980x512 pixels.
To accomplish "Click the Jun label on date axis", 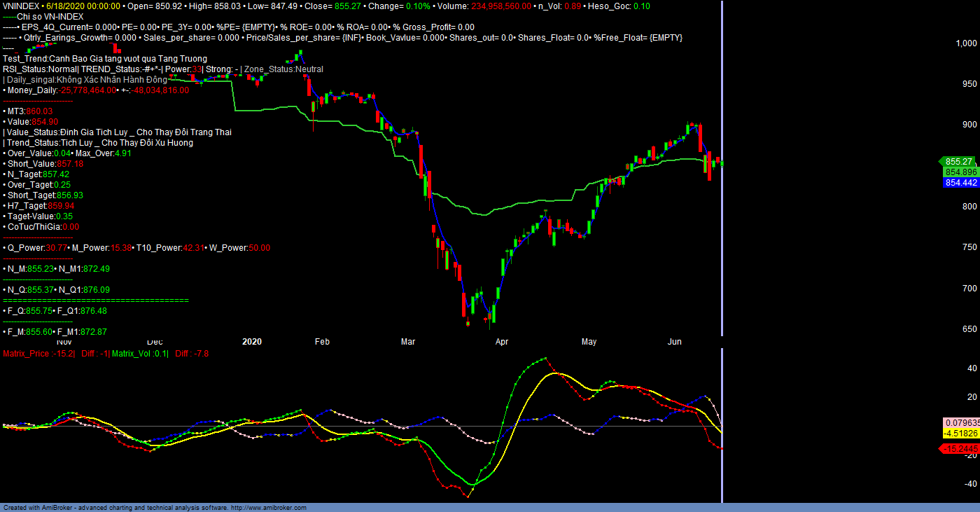I will [675, 342].
